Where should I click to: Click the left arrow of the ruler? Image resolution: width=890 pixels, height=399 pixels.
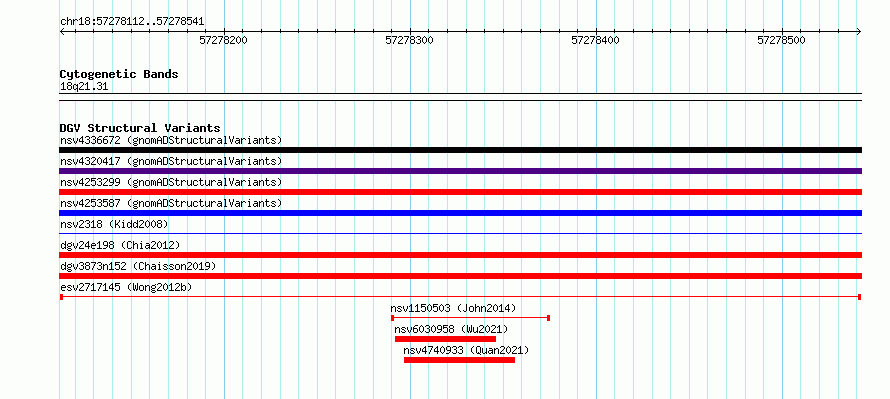coord(62,32)
